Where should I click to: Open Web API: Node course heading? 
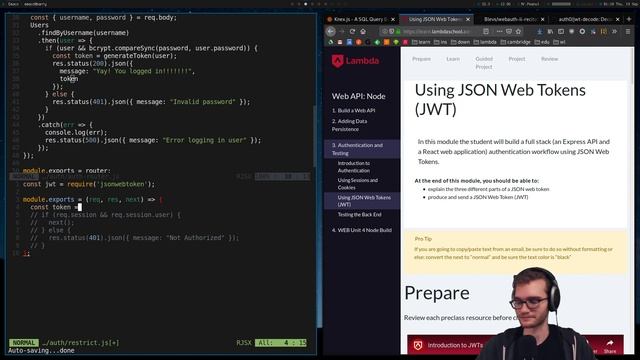[358, 96]
